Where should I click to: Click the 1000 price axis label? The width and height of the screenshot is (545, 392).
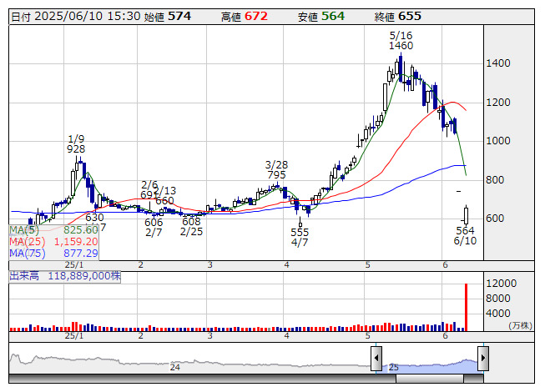tap(498, 141)
